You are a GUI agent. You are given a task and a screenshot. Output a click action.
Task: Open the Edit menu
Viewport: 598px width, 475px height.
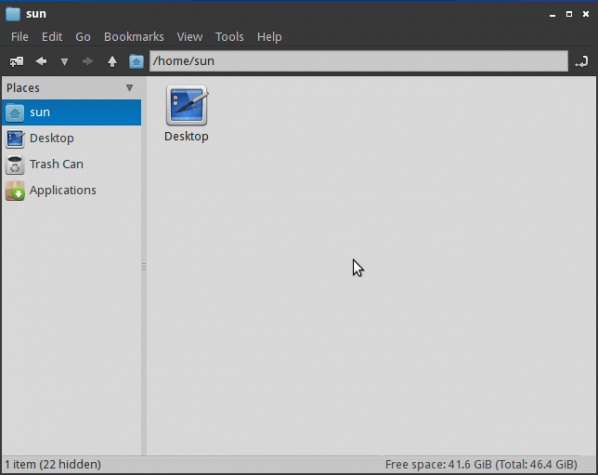(x=52, y=37)
